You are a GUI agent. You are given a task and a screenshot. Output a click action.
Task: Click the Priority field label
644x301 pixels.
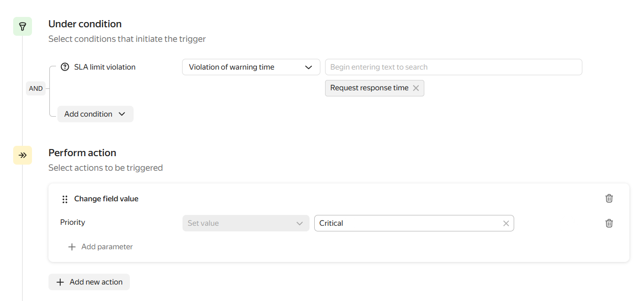[x=72, y=222]
